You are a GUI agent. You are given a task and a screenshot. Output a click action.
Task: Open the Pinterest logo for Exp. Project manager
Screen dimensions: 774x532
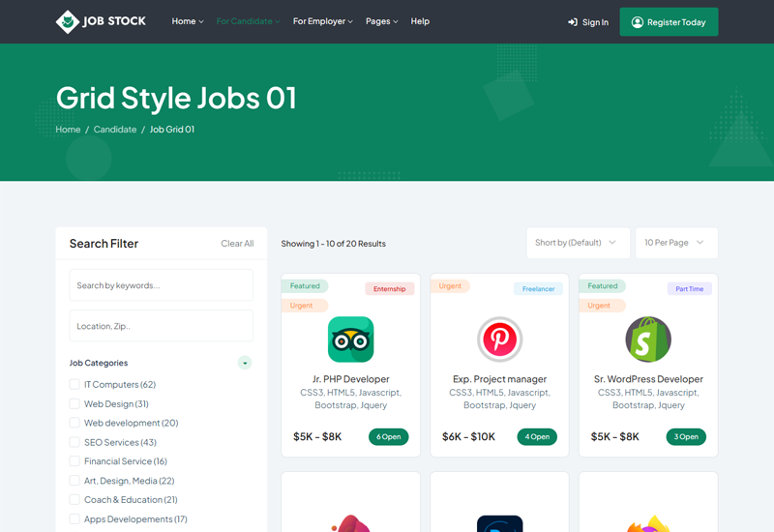[x=499, y=340]
